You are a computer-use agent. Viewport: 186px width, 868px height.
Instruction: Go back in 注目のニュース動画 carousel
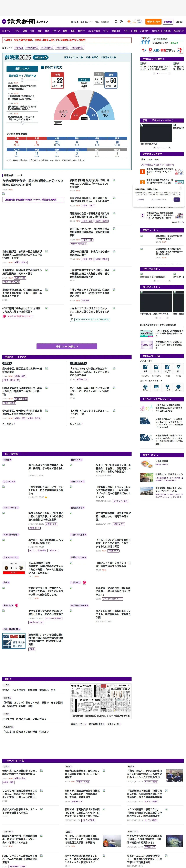click(155, 73)
